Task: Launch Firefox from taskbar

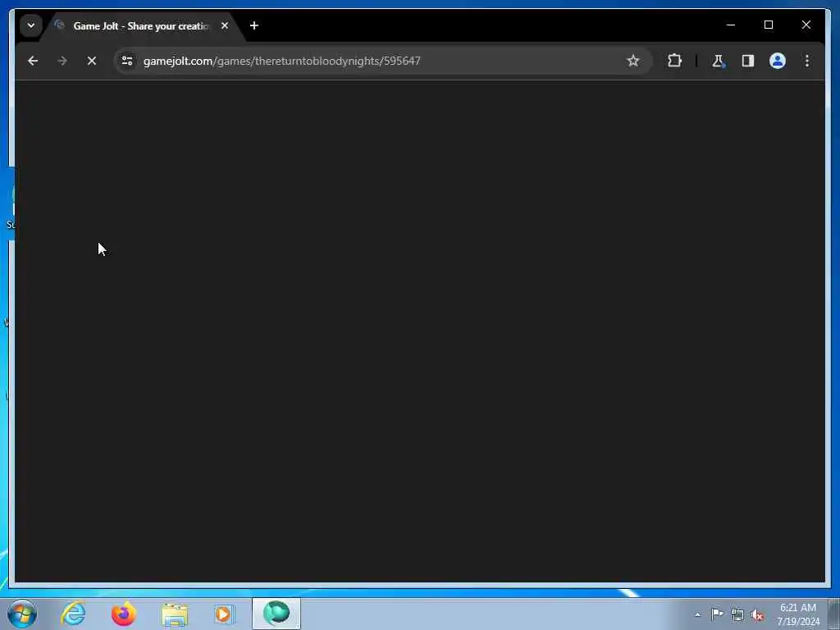Action: (124, 614)
